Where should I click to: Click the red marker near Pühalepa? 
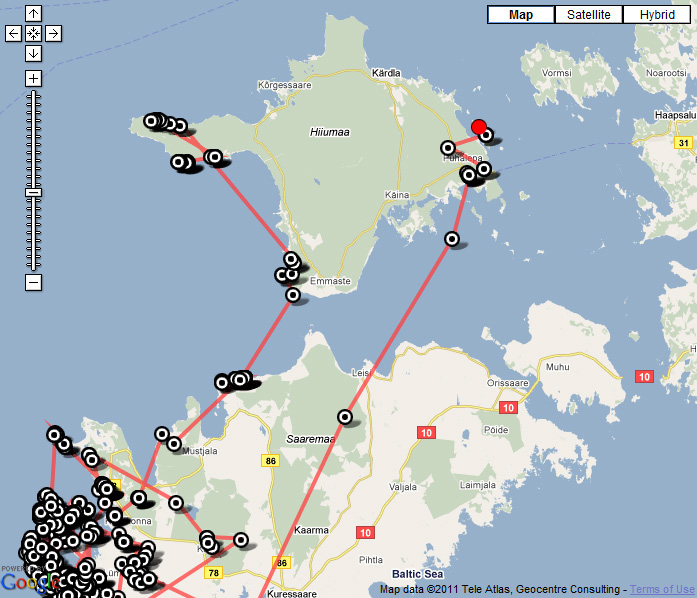click(479, 127)
